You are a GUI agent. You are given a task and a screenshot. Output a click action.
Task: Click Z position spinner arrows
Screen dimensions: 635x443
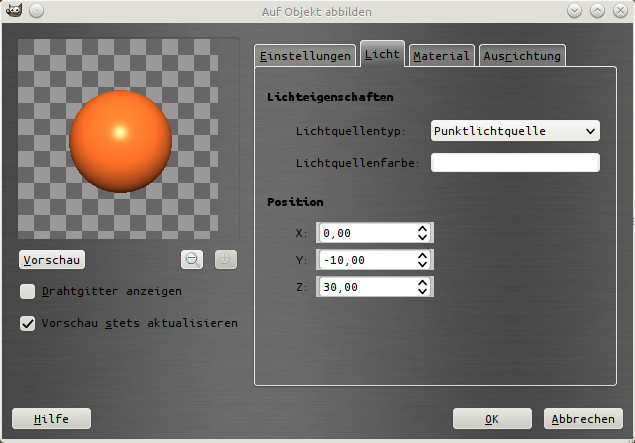coord(422,287)
